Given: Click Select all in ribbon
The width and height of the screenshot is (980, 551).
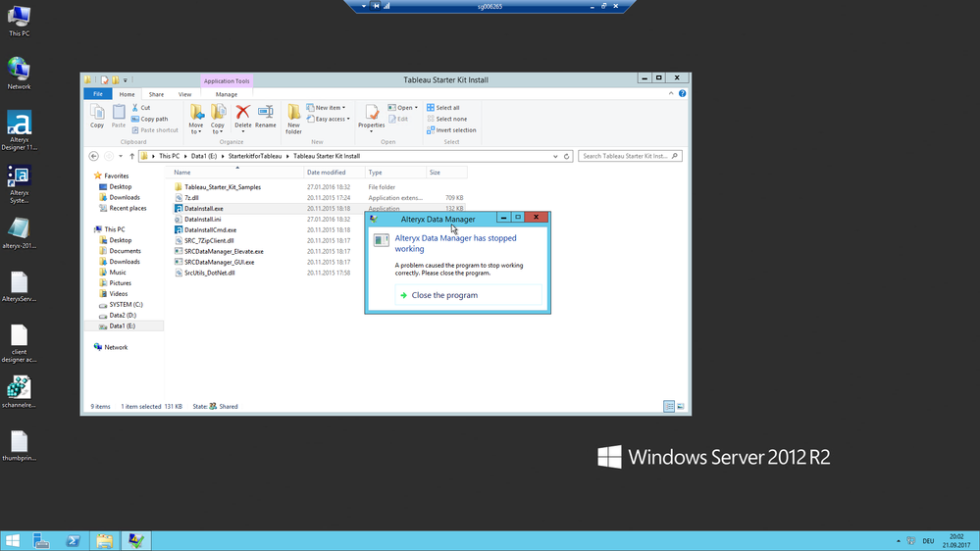Looking at the screenshot, I should click(443, 108).
